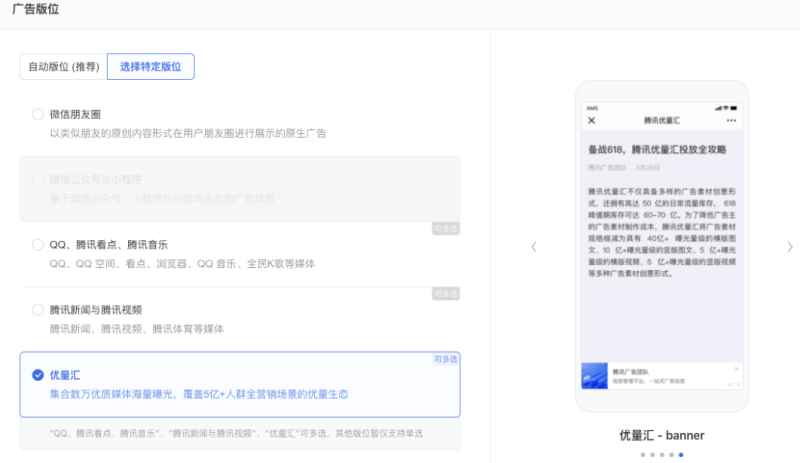Click the 广告版位 section heading
This screenshot has width=800, height=463.
(36, 9)
